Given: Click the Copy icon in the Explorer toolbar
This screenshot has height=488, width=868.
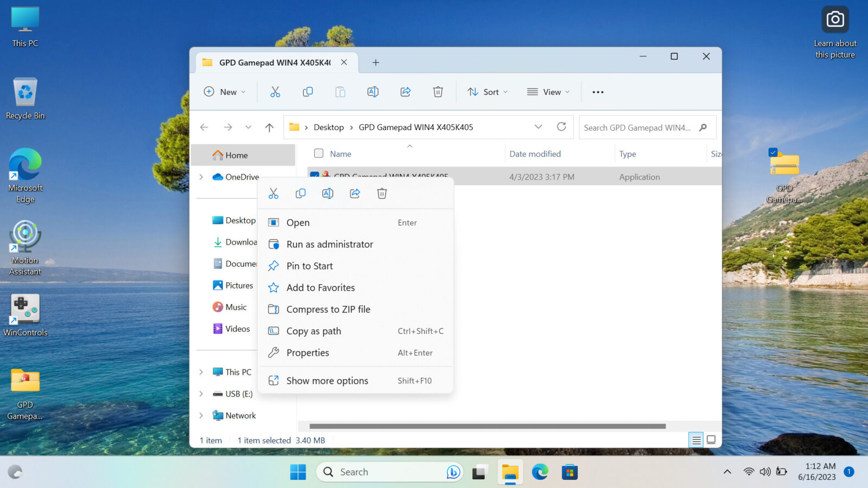Looking at the screenshot, I should pyautogui.click(x=308, y=92).
